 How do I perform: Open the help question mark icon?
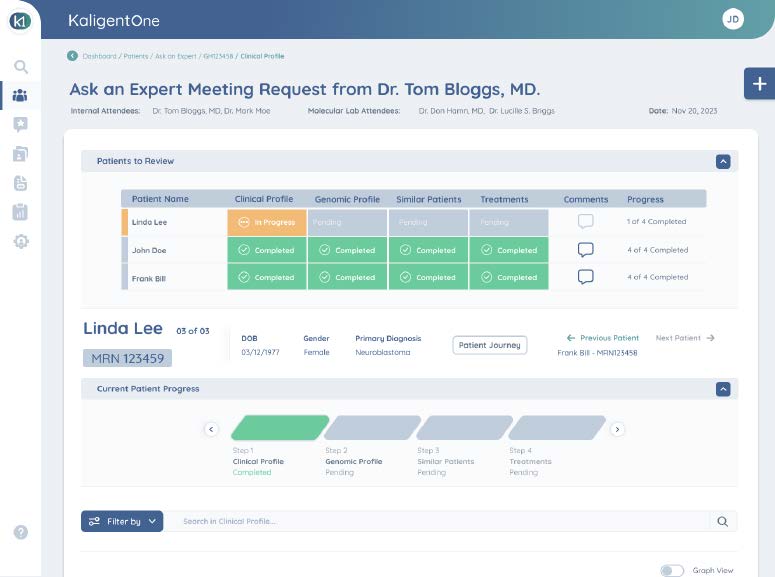click(x=20, y=532)
